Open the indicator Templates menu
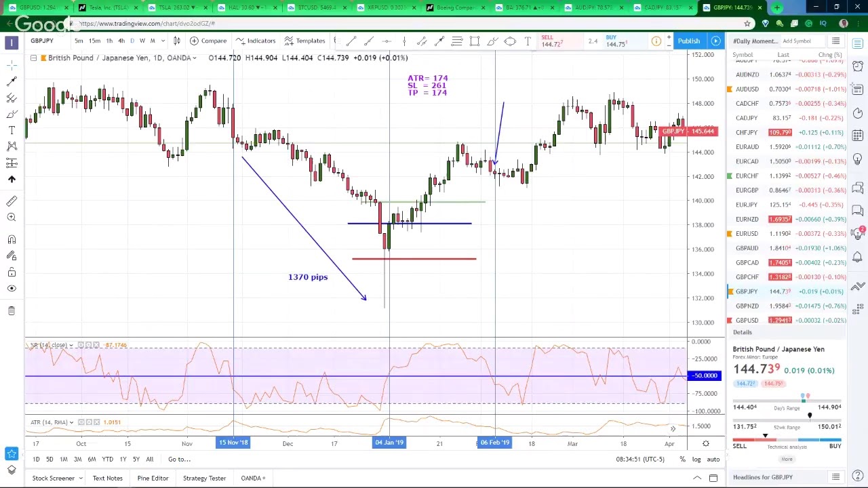This screenshot has width=868, height=488. [305, 41]
